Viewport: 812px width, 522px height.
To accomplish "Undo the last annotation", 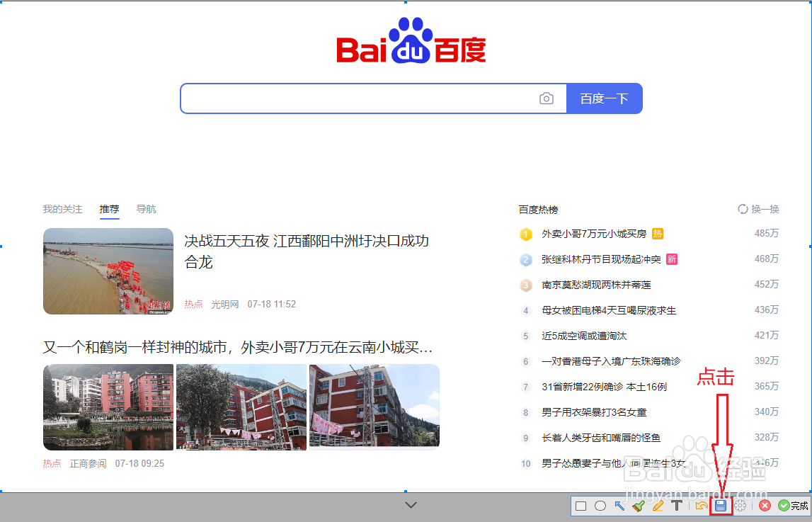I will [x=701, y=506].
